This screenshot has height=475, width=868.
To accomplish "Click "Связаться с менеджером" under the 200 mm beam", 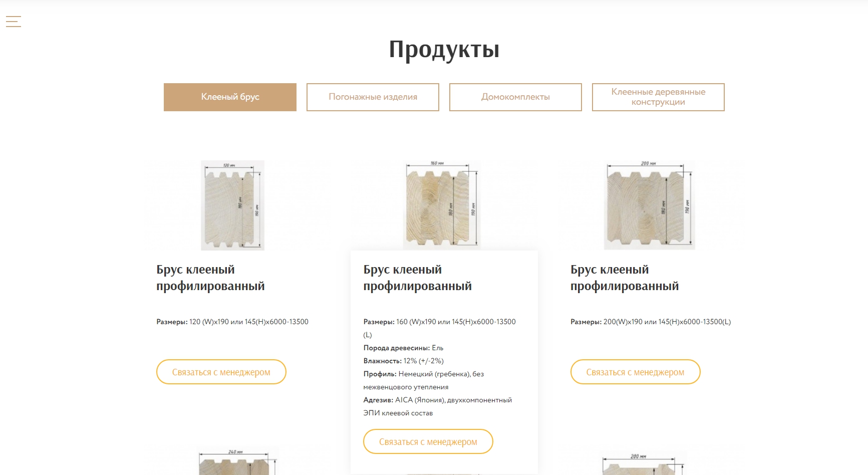I will point(635,372).
